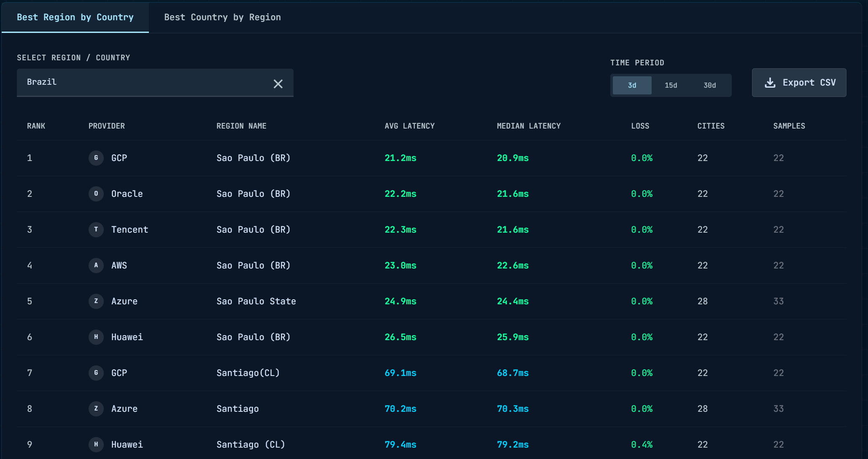Click the 79.4ms average latency value
The height and width of the screenshot is (459, 868).
pos(400,445)
